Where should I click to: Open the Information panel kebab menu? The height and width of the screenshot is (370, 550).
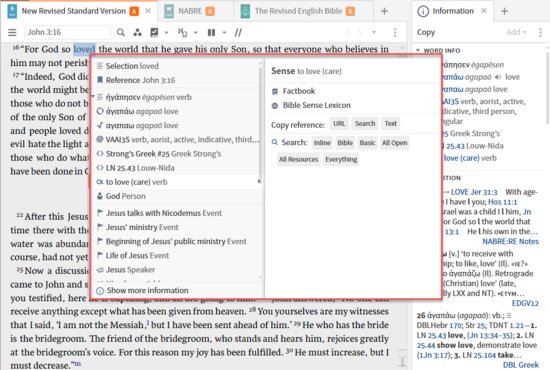tap(540, 32)
